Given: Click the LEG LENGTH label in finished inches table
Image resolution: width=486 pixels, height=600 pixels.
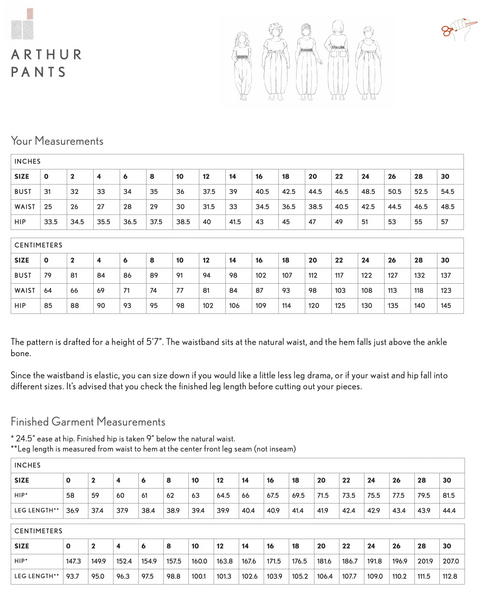Looking at the screenshot, I should coord(37,510).
